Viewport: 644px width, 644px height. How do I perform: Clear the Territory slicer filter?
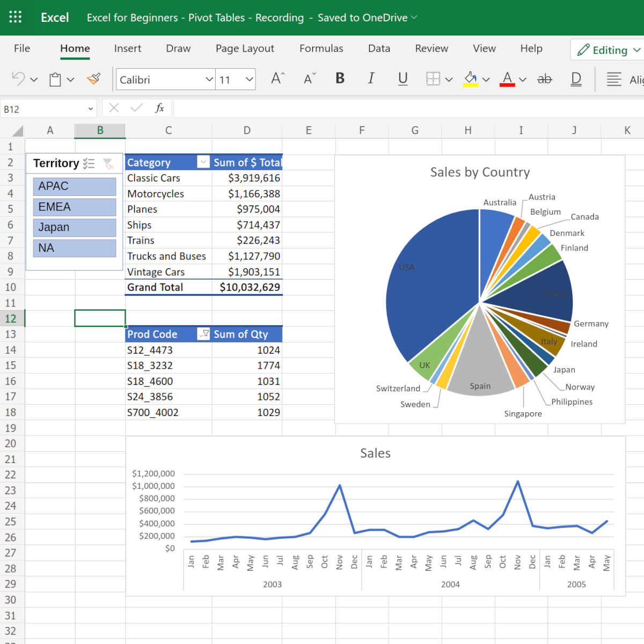(x=108, y=164)
